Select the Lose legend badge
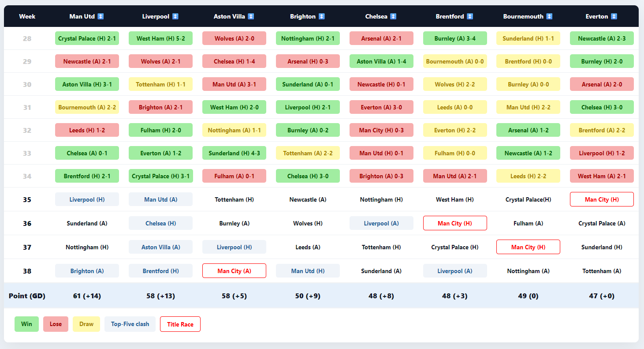The image size is (644, 349). pyautogui.click(x=56, y=324)
